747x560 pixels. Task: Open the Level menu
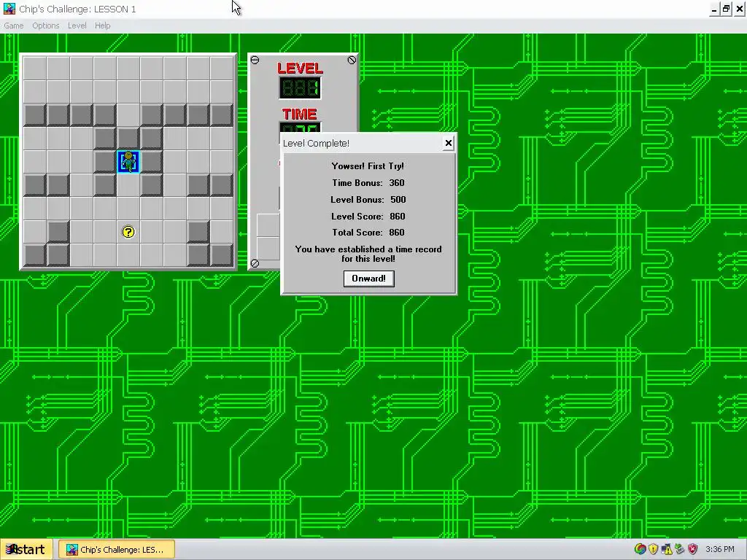77,26
